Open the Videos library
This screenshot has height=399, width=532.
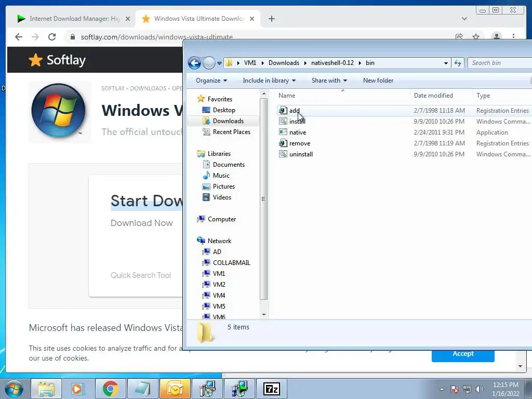[222, 197]
